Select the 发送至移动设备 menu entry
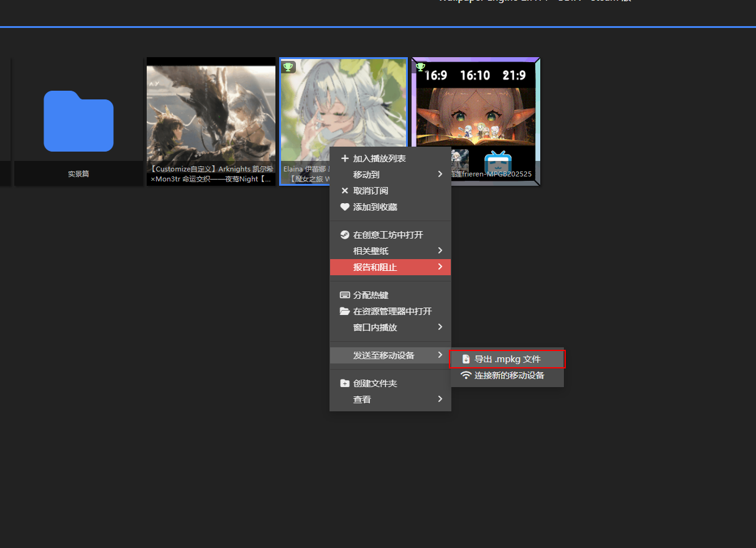The image size is (756, 548). [390, 355]
